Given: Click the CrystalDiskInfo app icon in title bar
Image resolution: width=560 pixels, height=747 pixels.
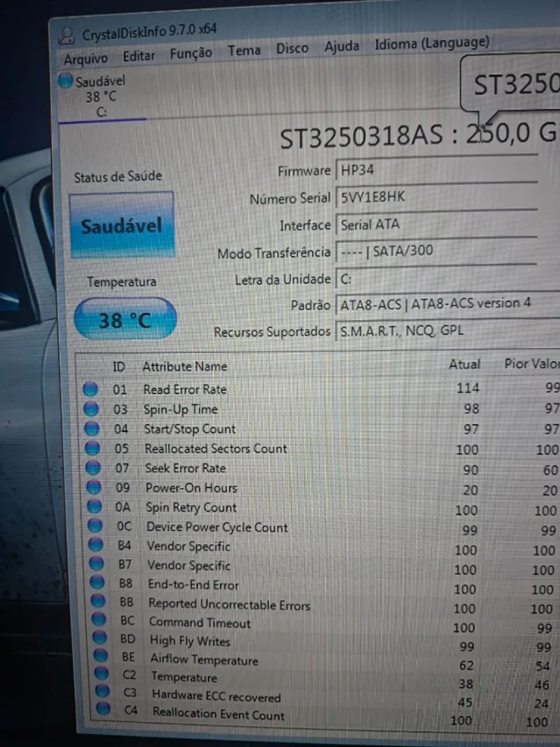Looking at the screenshot, I should pyautogui.click(x=68, y=36).
